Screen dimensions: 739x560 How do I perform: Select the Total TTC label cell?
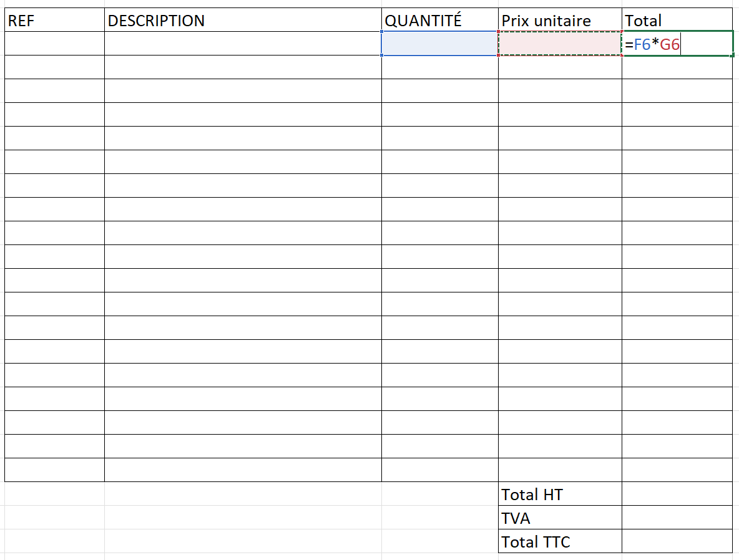click(560, 541)
